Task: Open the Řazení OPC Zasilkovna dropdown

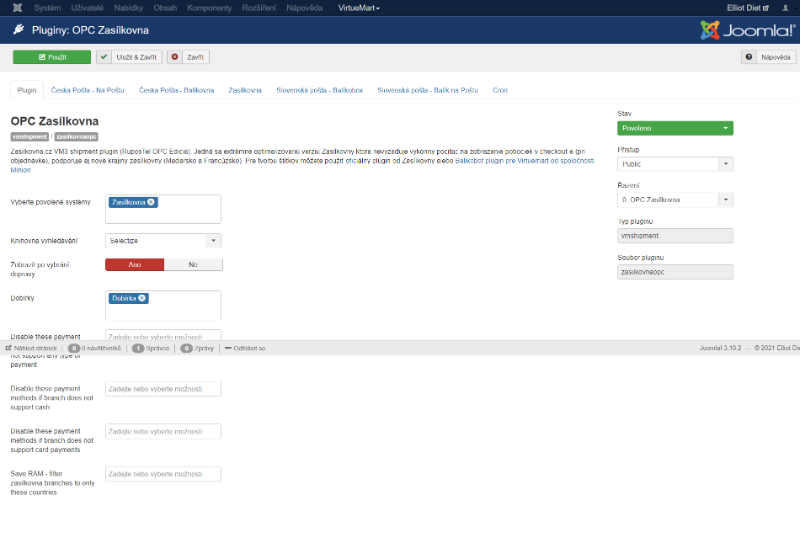Action: pos(675,200)
